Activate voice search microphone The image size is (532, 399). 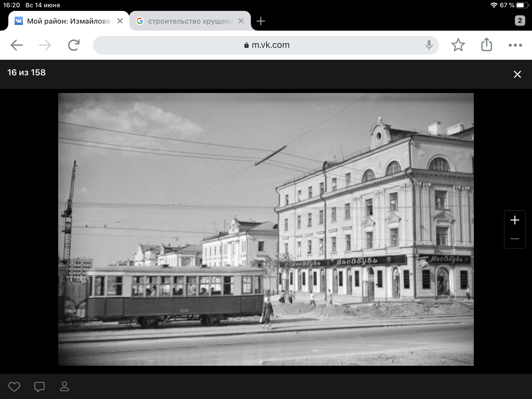[x=429, y=45]
